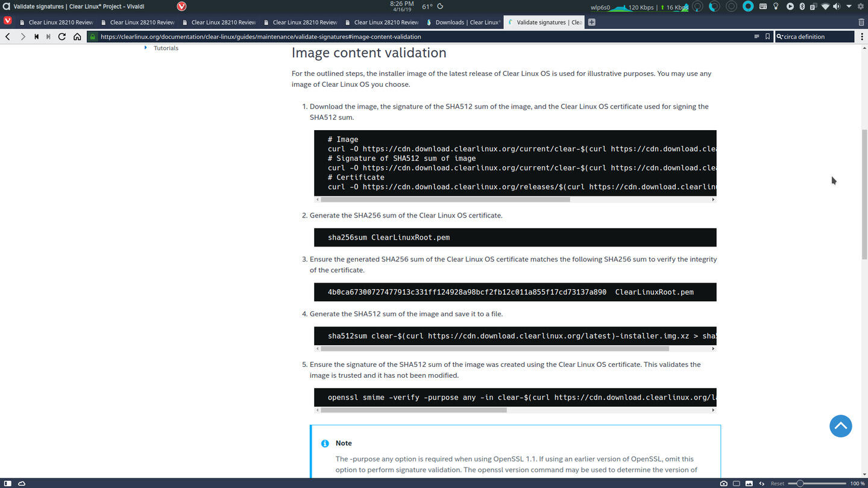The width and height of the screenshot is (868, 488).
Task: Switch to the third Clear Linux 28210 Review tab
Action: 219,22
